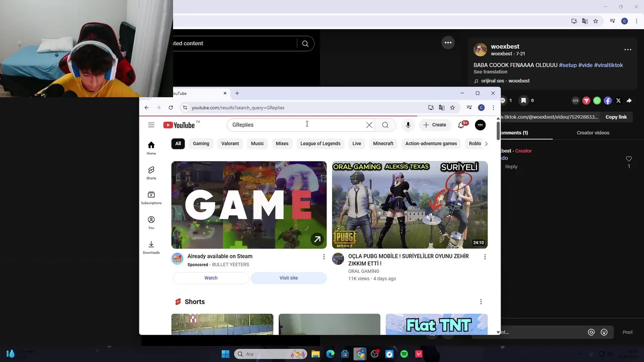Search related content with TikTok magnifier
The width and height of the screenshot is (644, 362).
pos(305,44)
